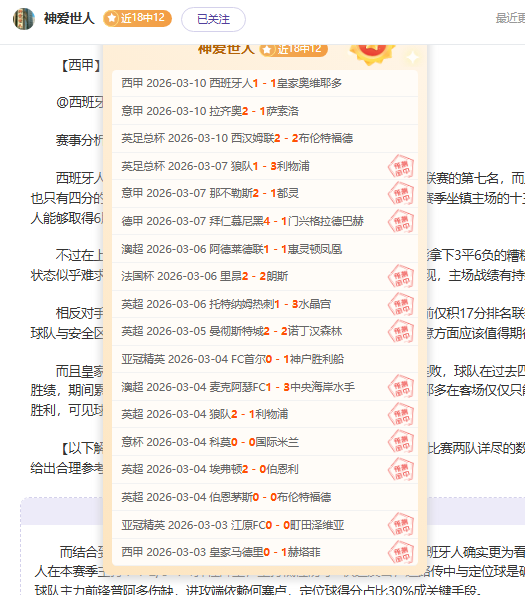
Task: Click the 近18中12 badge in the header
Action: click(137, 18)
